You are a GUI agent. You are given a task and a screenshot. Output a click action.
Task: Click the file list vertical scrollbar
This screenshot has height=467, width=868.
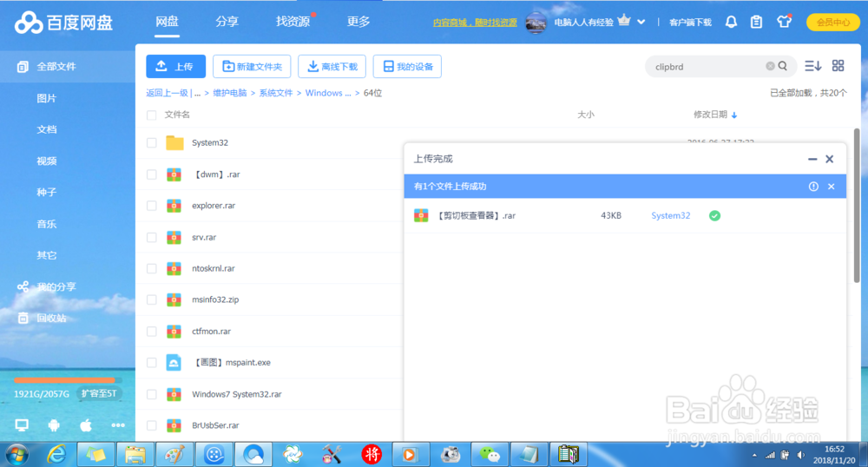[x=856, y=206]
